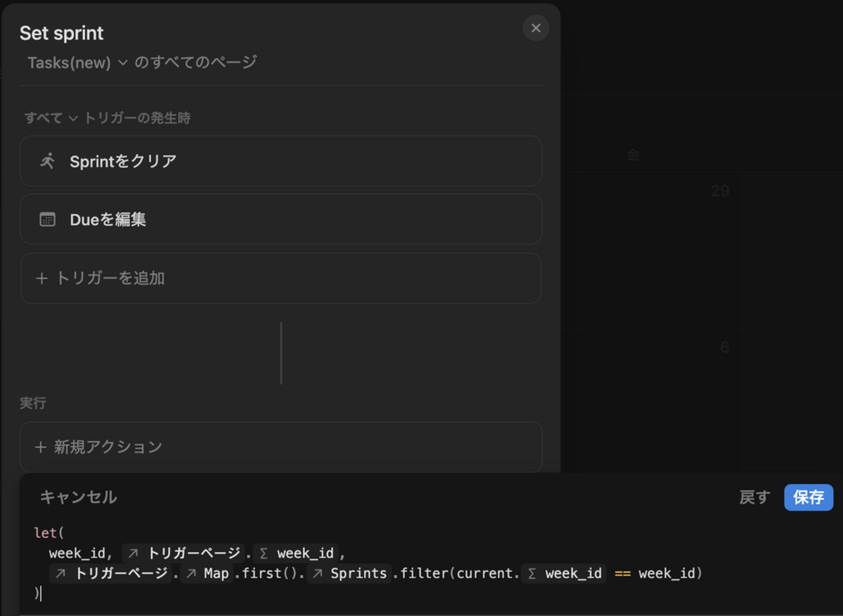Click the のすべてのページ text
Image resolution: width=843 pixels, height=616 pixels.
[196, 62]
